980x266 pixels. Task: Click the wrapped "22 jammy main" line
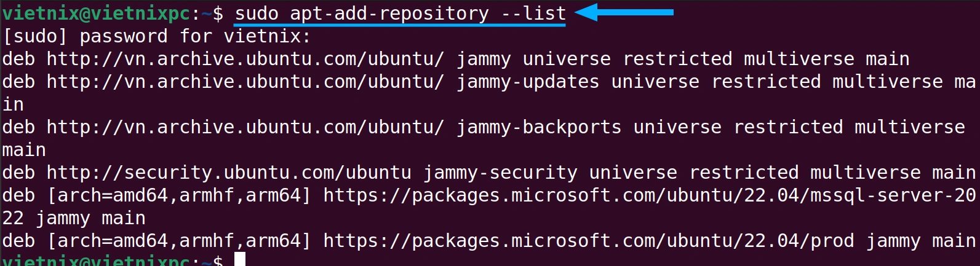[74, 218]
